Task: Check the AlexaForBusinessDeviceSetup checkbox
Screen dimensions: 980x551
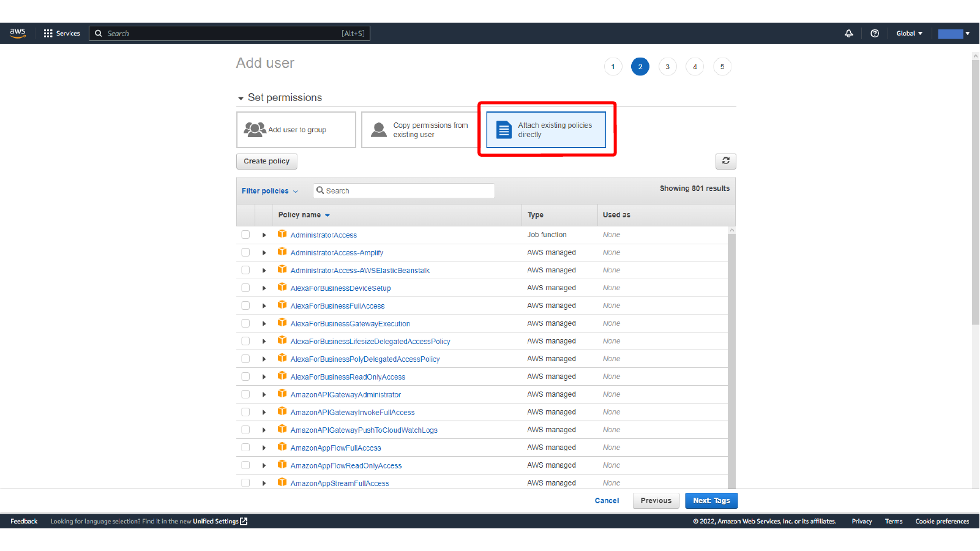Action: pos(245,288)
